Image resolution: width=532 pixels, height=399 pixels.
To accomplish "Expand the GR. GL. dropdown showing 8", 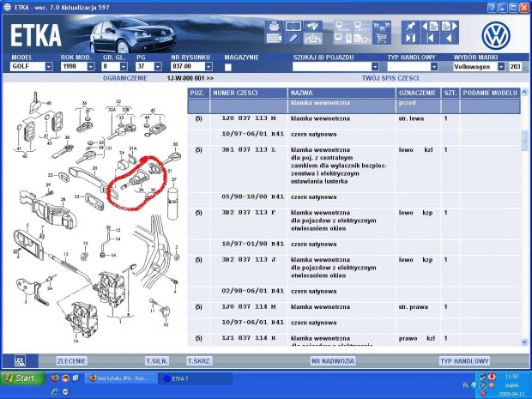I will pos(124,67).
